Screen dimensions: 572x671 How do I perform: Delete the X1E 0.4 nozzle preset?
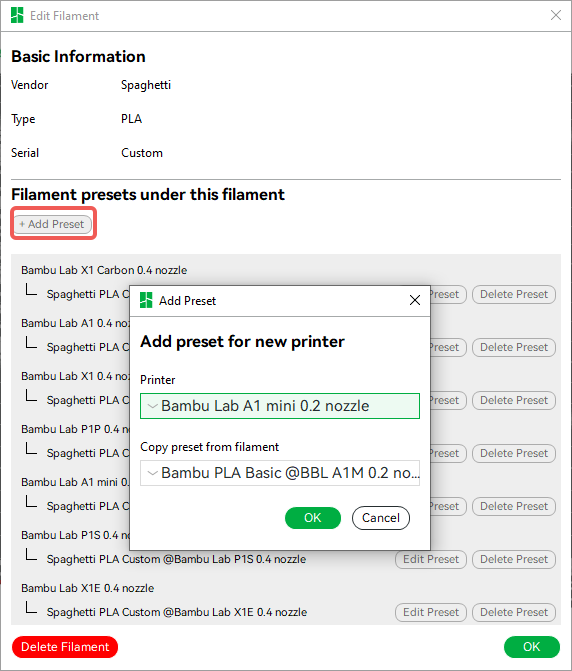pos(514,612)
